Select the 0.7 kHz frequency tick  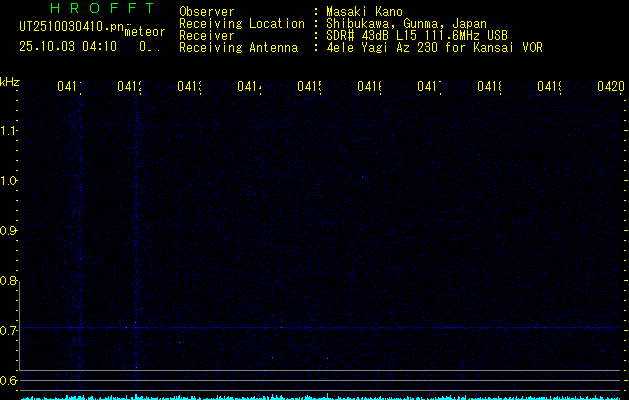9,331
